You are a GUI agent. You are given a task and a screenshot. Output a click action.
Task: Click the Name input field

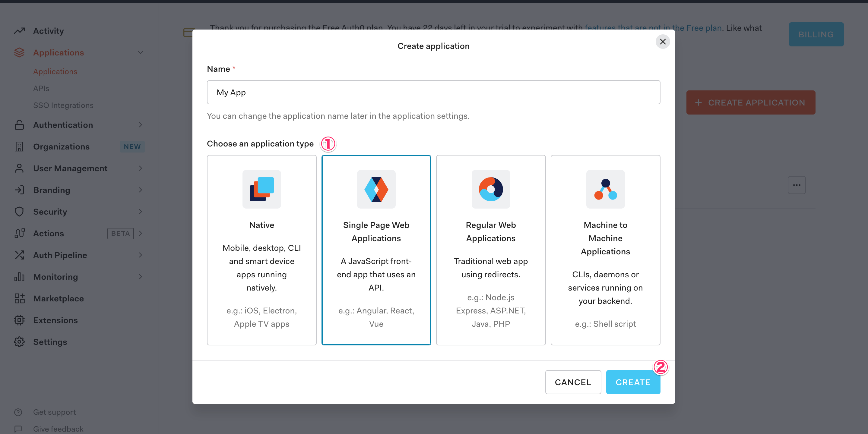[x=433, y=92]
